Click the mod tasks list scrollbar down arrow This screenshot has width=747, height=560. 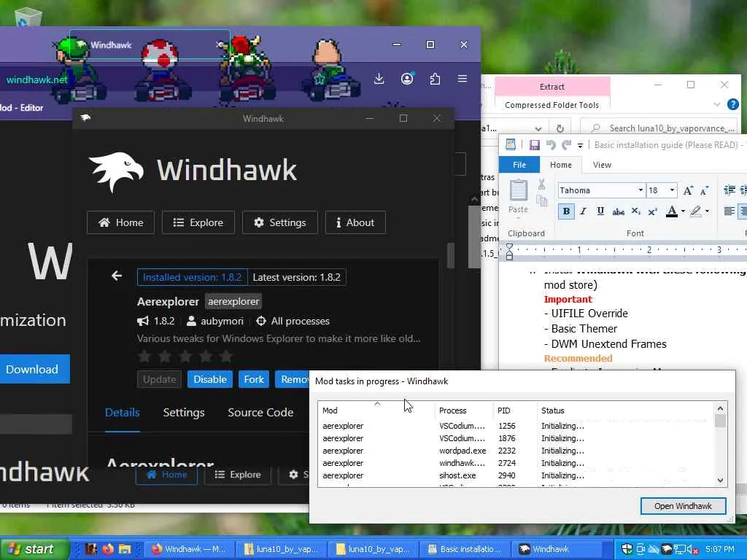720,480
